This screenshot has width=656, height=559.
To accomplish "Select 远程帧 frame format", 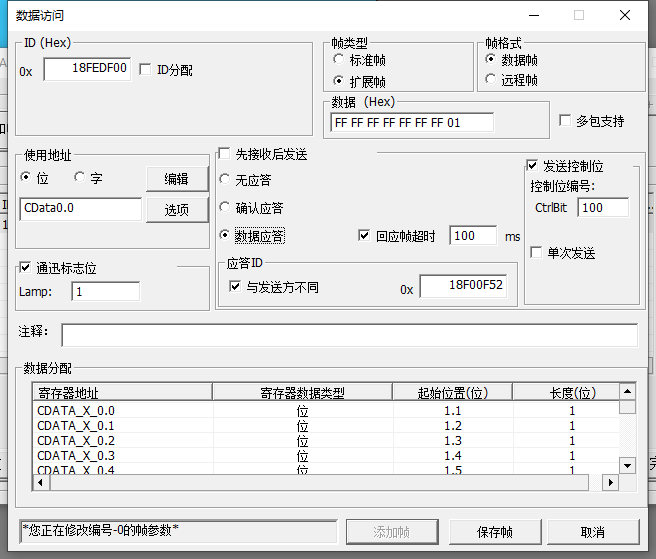I will click(490, 79).
